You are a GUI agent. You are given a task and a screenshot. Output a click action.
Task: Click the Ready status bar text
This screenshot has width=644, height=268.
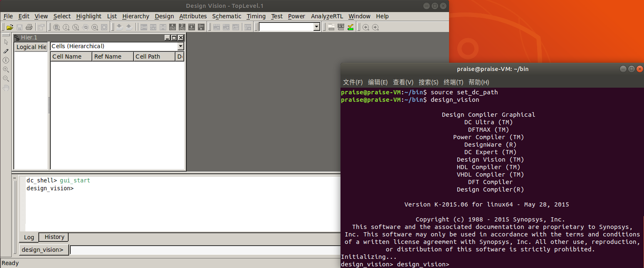[10, 263]
